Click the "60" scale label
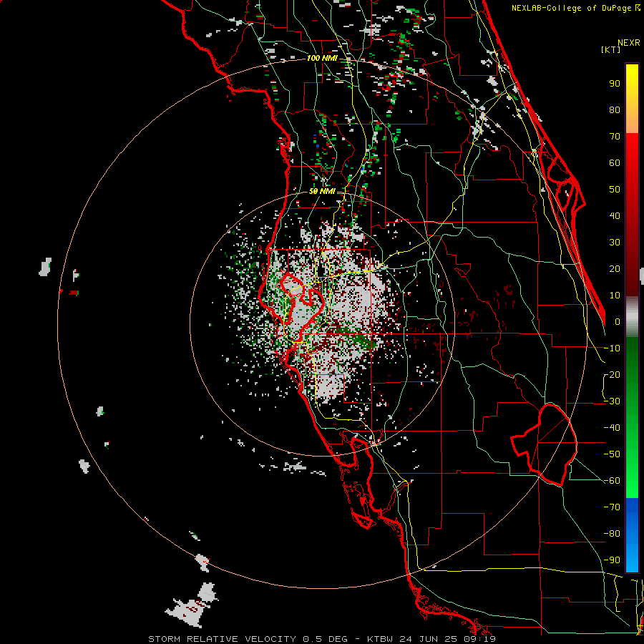This screenshot has height=644, width=644. coord(615,162)
